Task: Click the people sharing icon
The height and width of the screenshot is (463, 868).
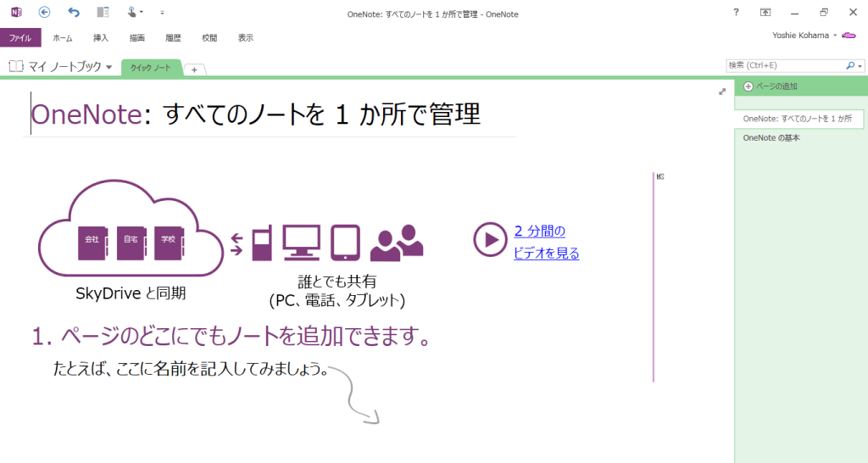Action: [397, 243]
